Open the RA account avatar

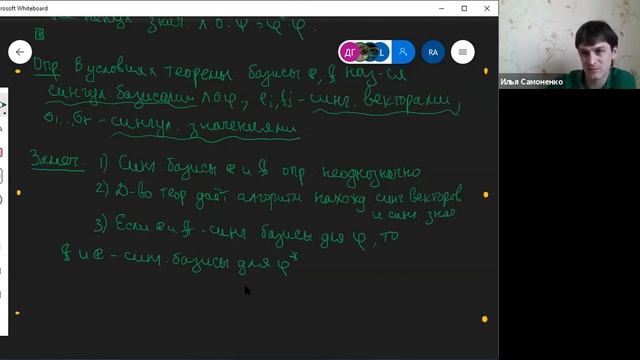coord(433,52)
